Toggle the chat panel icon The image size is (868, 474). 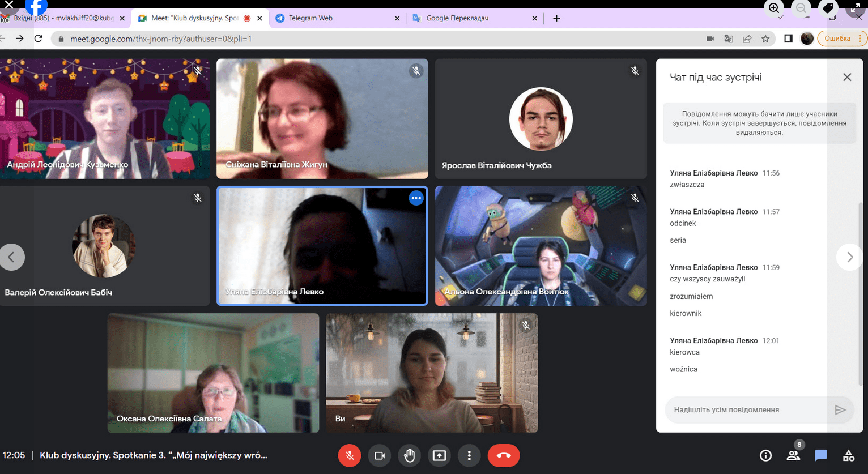(x=820, y=455)
